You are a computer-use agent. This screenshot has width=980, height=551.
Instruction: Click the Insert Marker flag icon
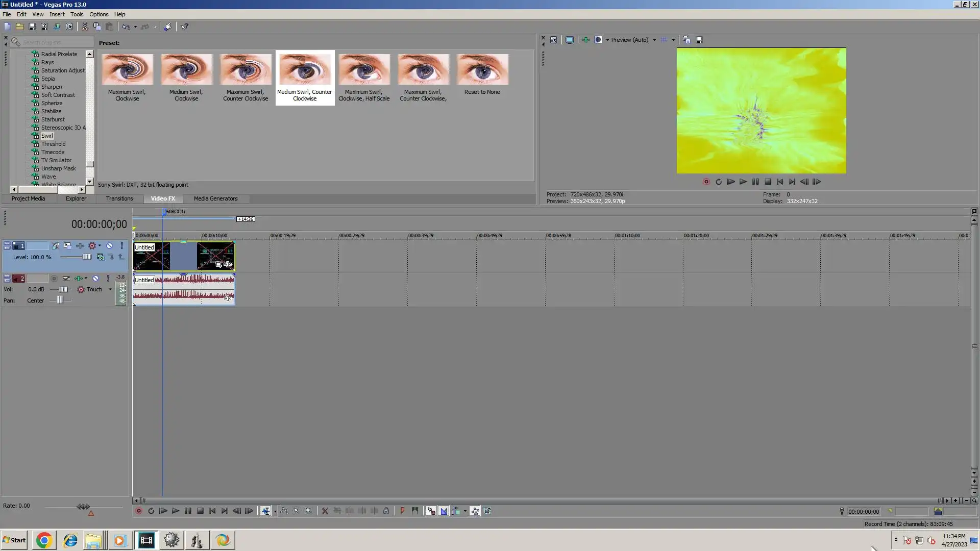point(402,511)
